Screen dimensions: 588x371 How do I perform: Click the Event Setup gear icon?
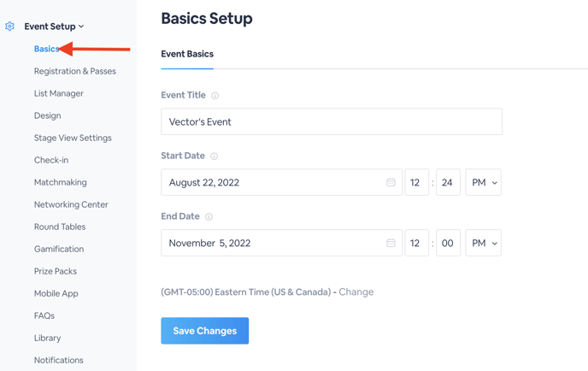[9, 26]
